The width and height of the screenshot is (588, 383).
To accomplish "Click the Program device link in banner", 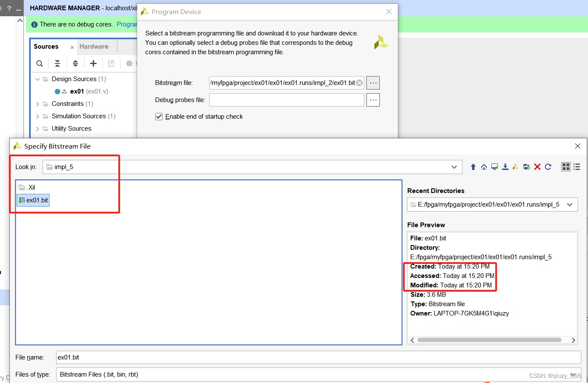I will 126,24.
